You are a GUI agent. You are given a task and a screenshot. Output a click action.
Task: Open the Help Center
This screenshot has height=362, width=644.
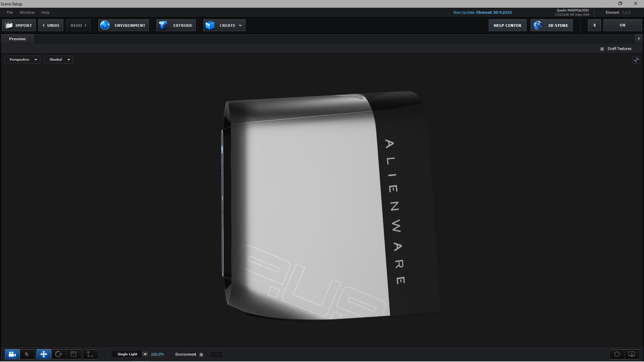click(507, 25)
